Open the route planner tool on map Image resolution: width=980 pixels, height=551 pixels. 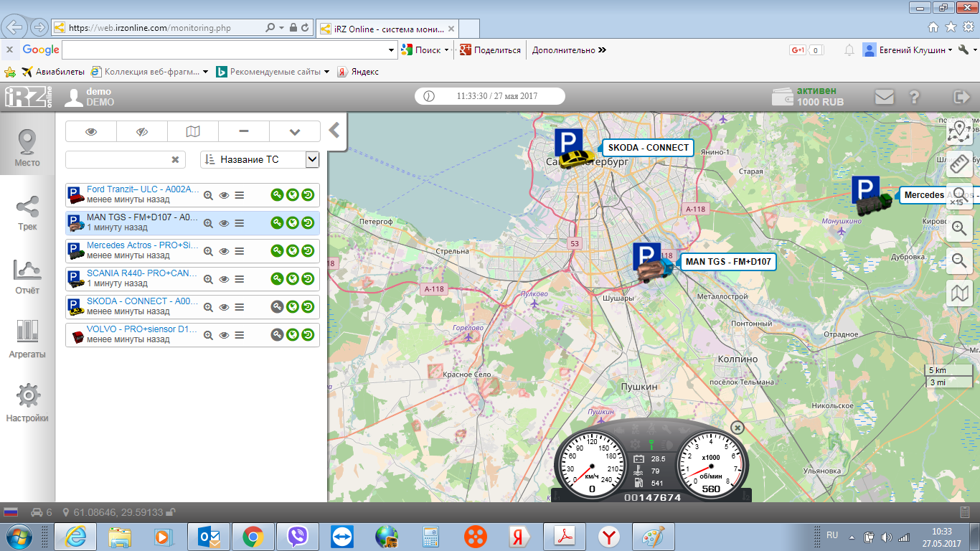959,131
